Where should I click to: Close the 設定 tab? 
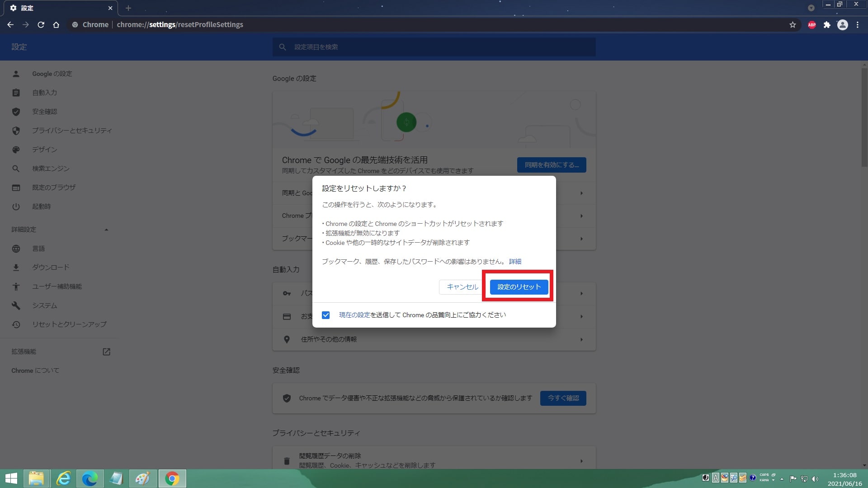[110, 8]
